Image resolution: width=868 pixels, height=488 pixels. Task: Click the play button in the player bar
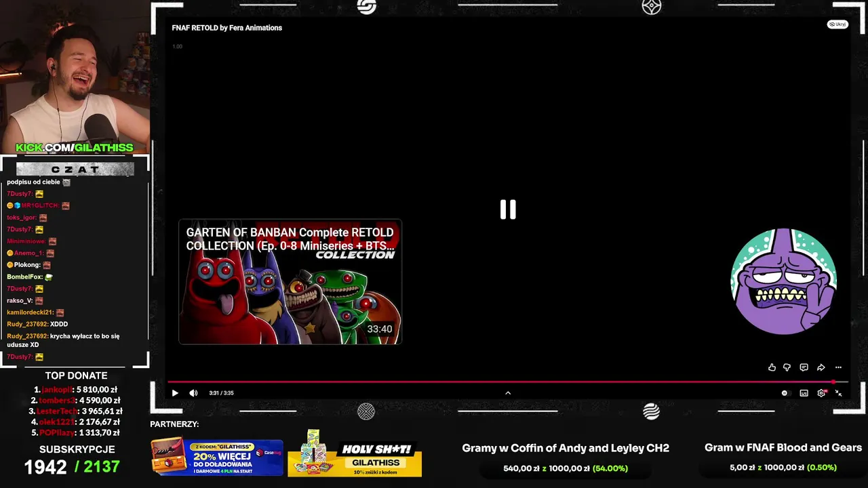tap(175, 393)
